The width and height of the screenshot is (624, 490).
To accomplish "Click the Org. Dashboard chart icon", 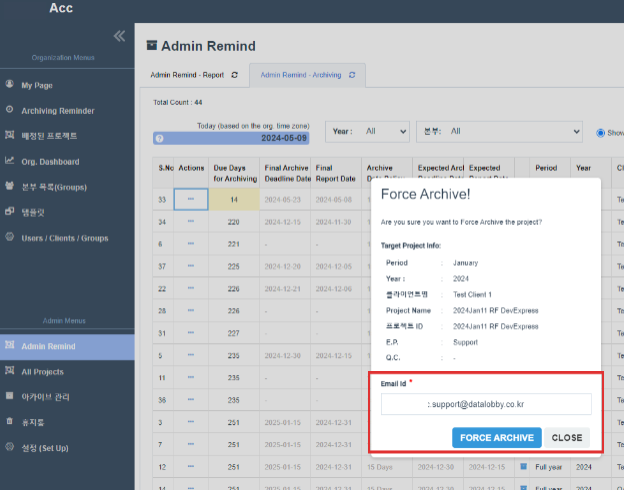I will pos(10,160).
